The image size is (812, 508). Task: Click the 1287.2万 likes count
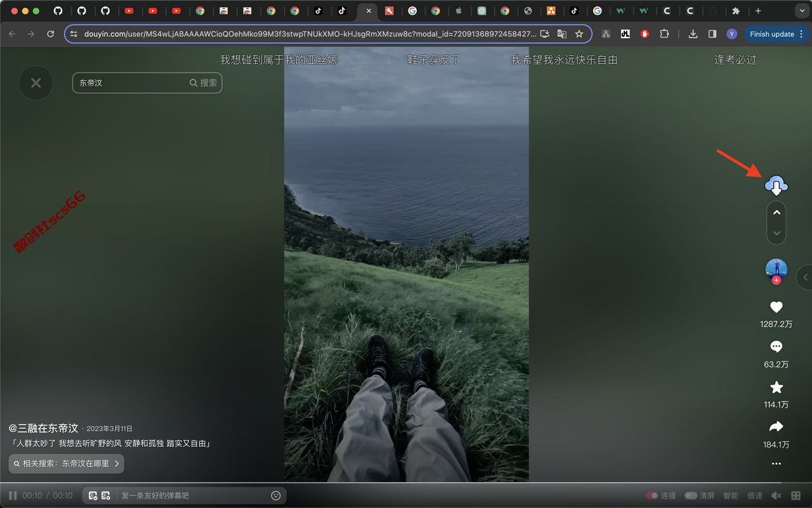point(776,324)
